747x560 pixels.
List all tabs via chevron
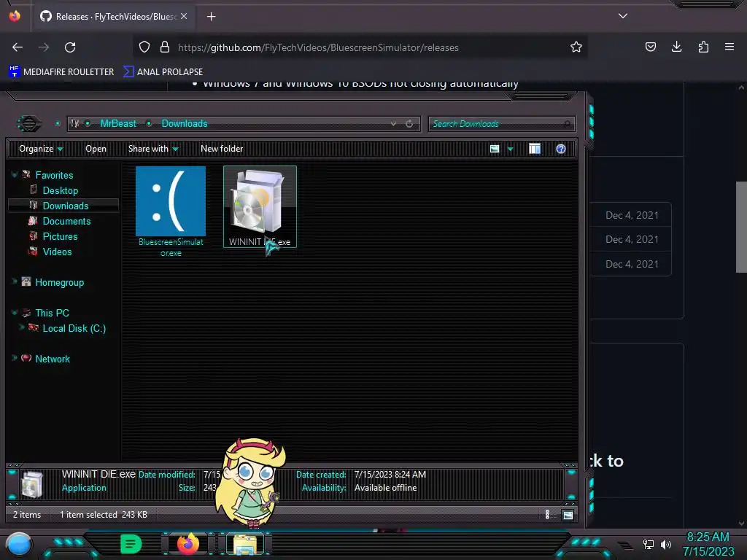click(623, 16)
